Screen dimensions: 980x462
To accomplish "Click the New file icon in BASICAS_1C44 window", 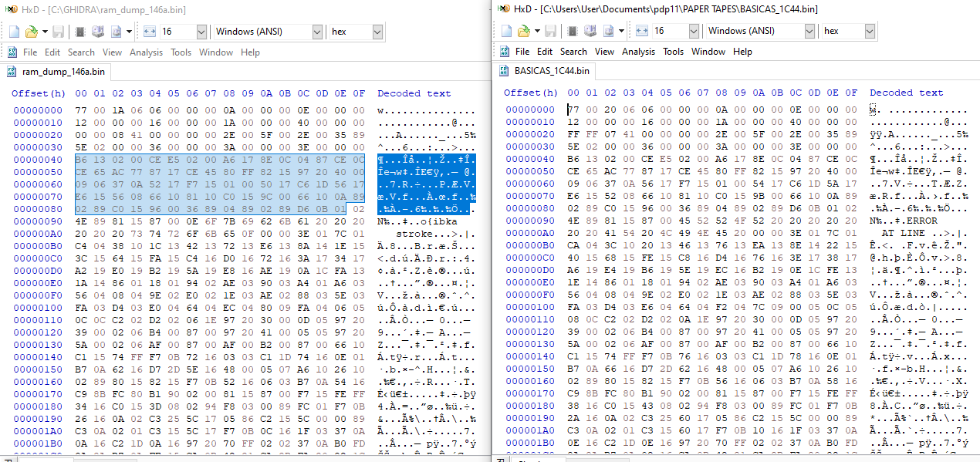I will [x=505, y=31].
